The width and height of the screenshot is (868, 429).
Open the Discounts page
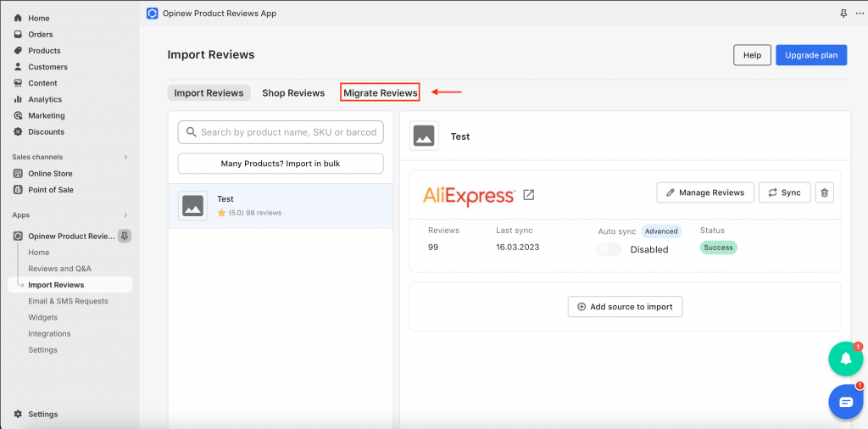point(46,131)
